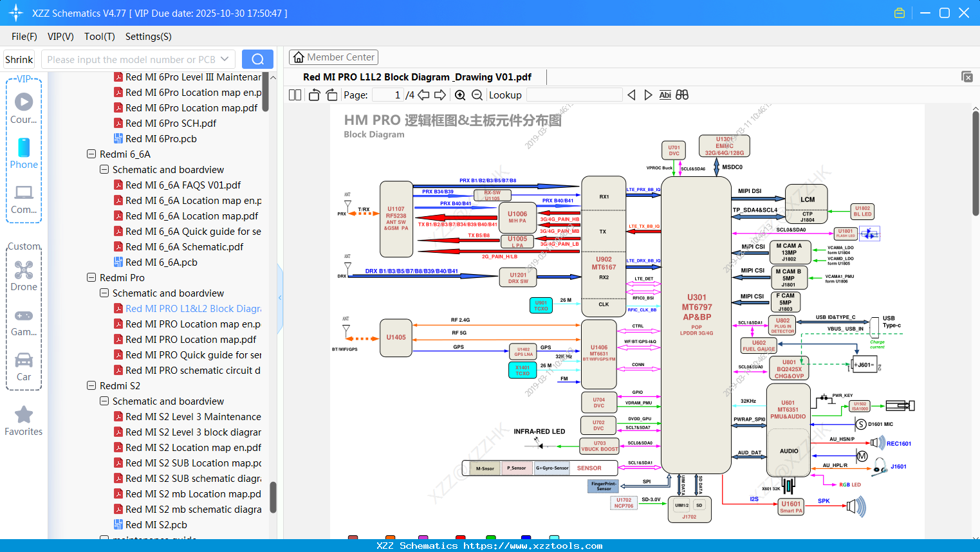The width and height of the screenshot is (980, 552).
Task: Click the XZZ Schematics logo icon
Action: tap(16, 13)
